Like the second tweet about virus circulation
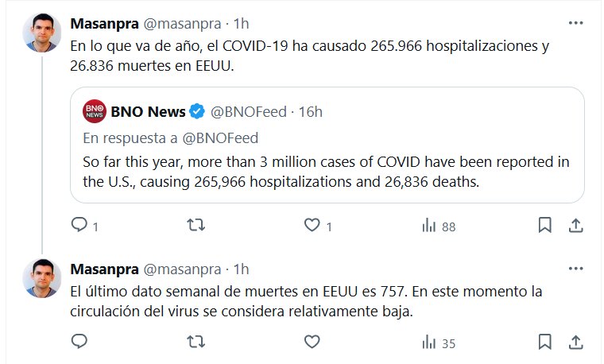Viewport: 604px width, 364px height. [x=313, y=343]
